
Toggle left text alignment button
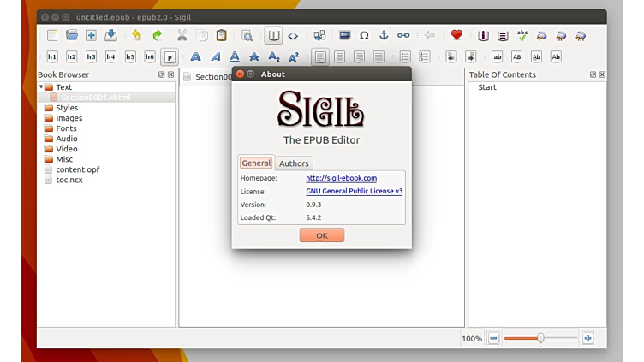pyautogui.click(x=320, y=57)
